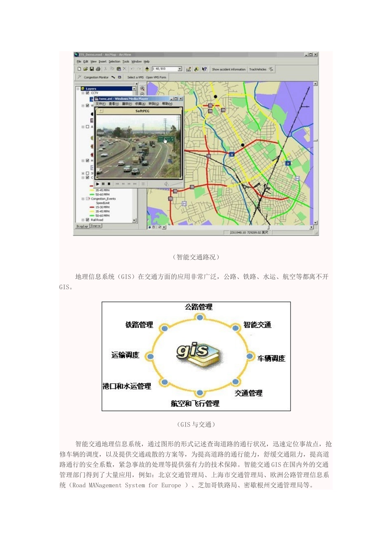The width and height of the screenshot is (392, 555).
Task: Click green 50-60 MPH swatch under Congestion_Events
Action: 92,216
